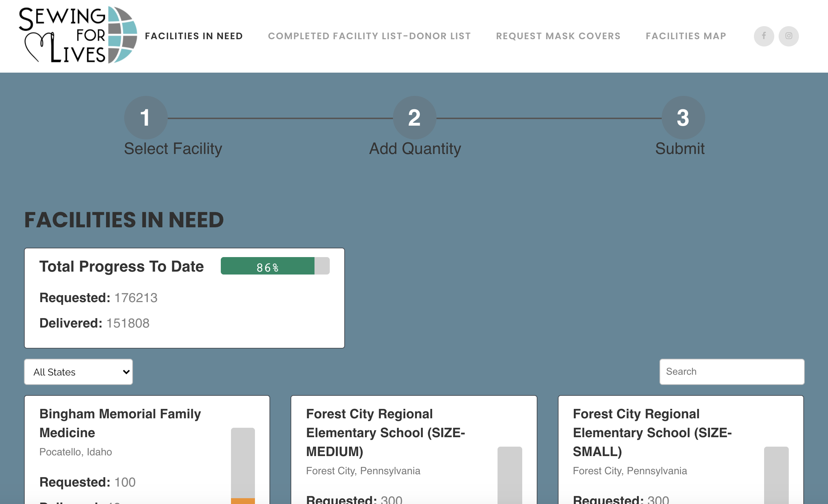Click Requested: 176213 text

coord(98,298)
